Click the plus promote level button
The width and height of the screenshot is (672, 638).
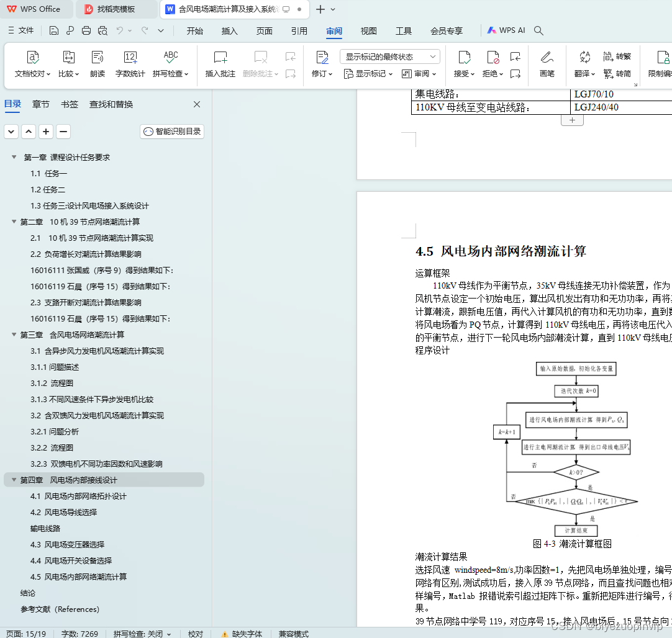[x=46, y=132]
